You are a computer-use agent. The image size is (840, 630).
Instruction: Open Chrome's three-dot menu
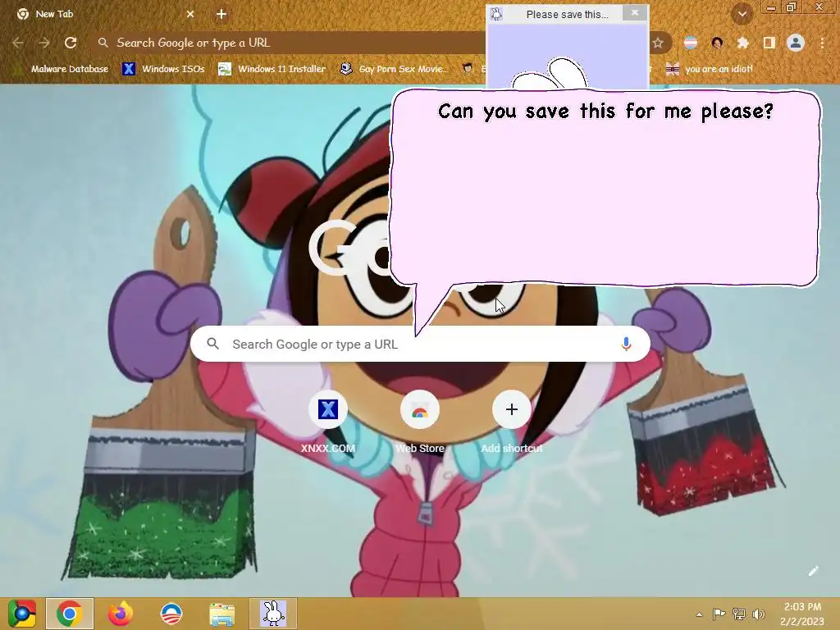click(822, 43)
